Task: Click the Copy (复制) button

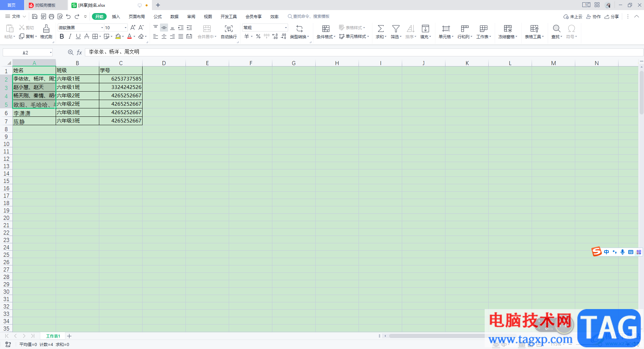Action: coord(28,36)
